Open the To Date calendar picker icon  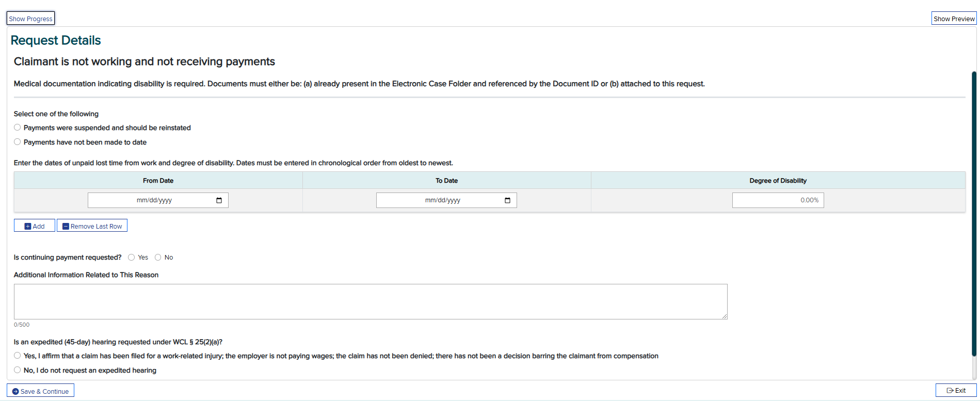[507, 200]
